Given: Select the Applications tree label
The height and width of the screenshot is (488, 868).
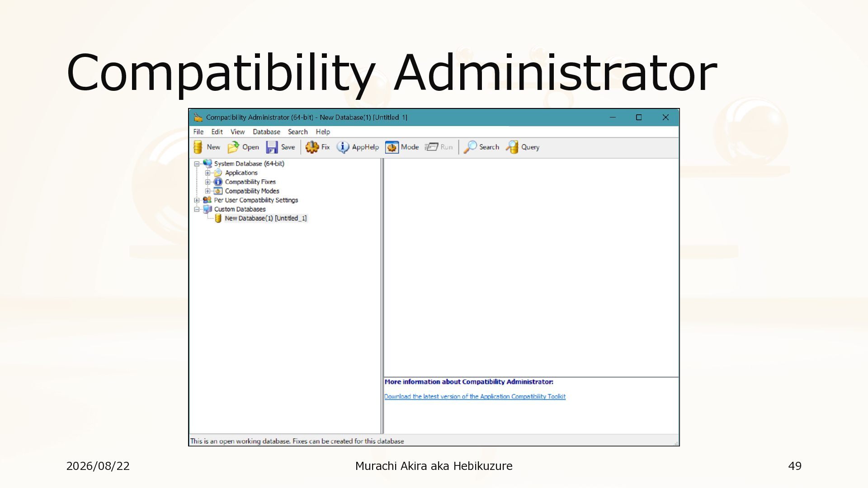Looking at the screenshot, I should 241,173.
